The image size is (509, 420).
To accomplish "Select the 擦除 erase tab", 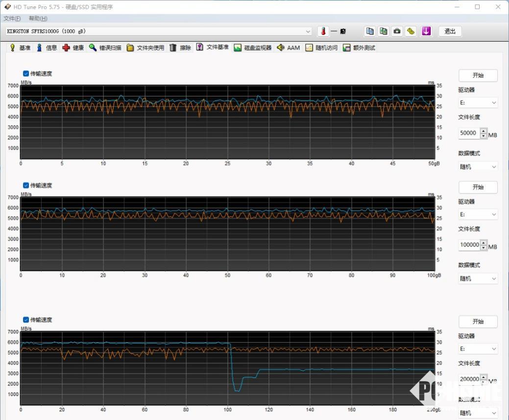I will (x=180, y=48).
